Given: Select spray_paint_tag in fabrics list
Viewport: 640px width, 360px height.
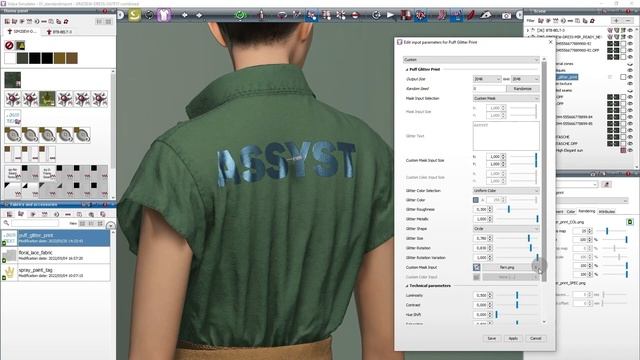Looking at the screenshot, I should 56,272.
